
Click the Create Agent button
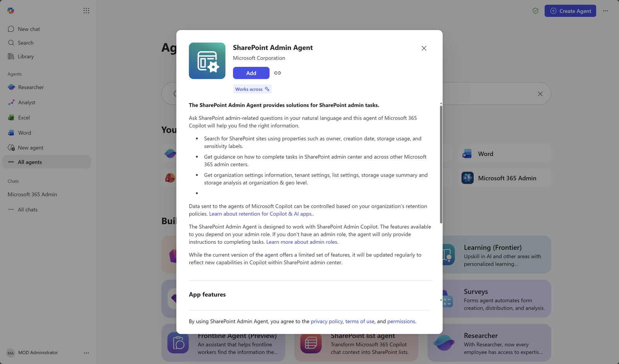pyautogui.click(x=570, y=11)
